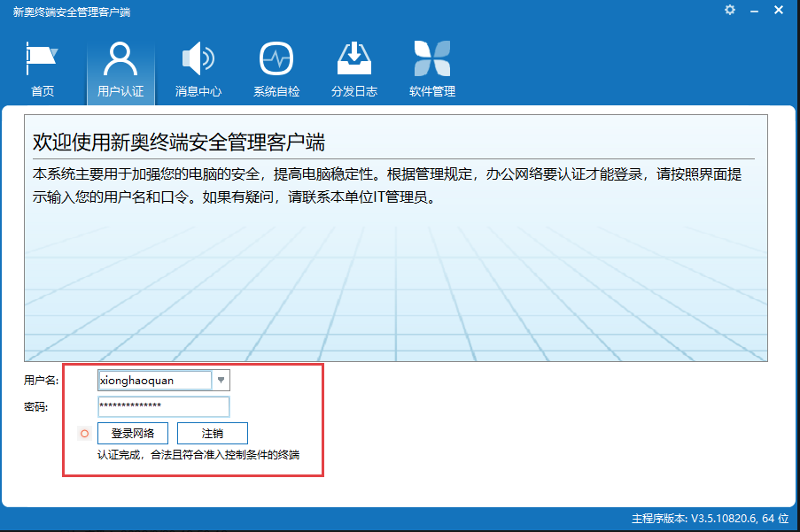Minimize the client window
This screenshot has height=532, width=800.
point(755,11)
